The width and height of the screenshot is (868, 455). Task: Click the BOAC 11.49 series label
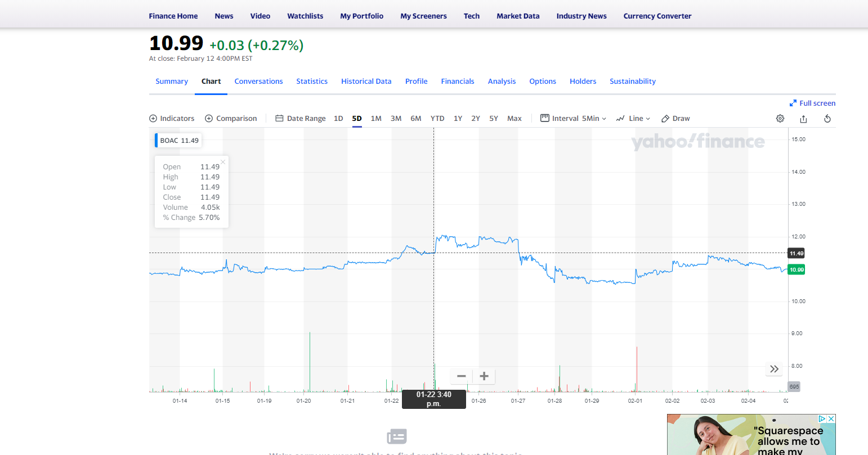pyautogui.click(x=178, y=141)
